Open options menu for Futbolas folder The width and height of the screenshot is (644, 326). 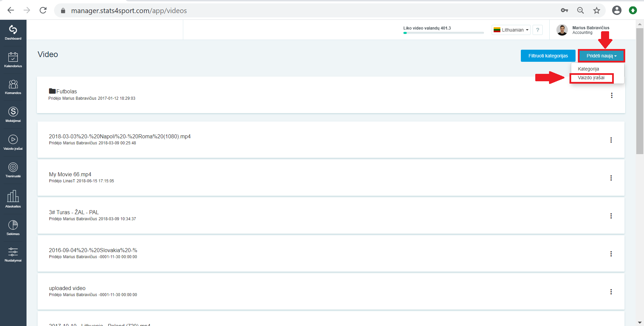[612, 95]
